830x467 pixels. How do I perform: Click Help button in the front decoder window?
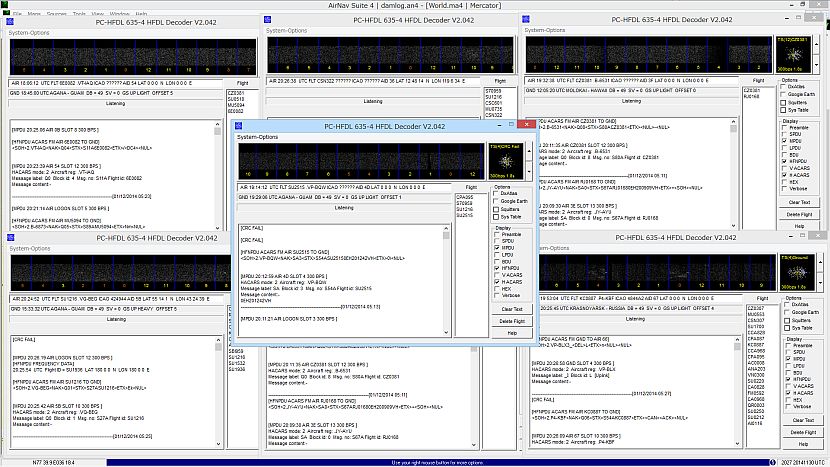pos(512,334)
